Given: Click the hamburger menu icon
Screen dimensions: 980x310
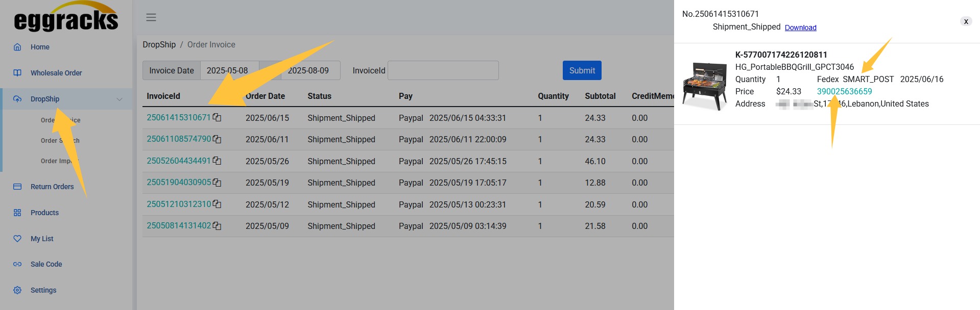Looking at the screenshot, I should pos(151,17).
